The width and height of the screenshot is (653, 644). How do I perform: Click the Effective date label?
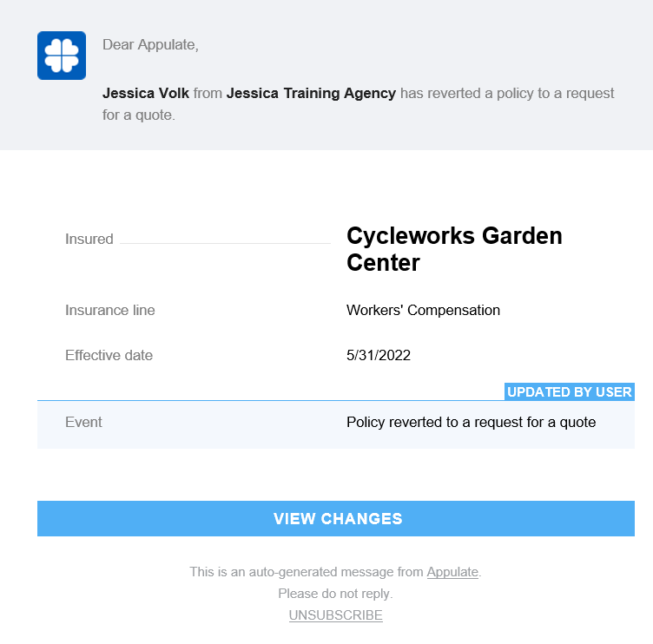(x=109, y=355)
